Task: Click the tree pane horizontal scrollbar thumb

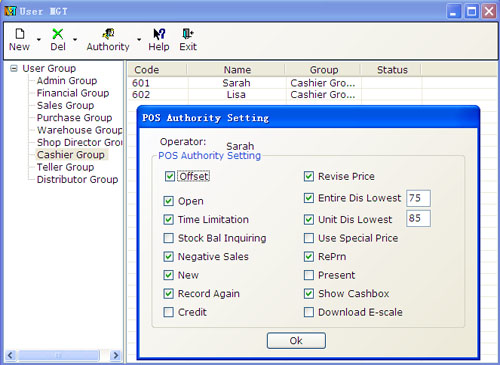Action: pos(59,355)
